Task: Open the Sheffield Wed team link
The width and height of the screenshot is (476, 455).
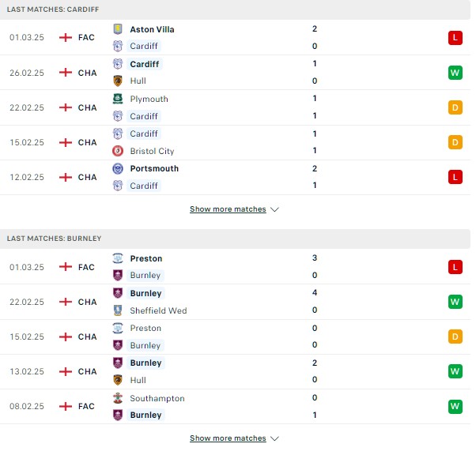Action: [x=158, y=310]
